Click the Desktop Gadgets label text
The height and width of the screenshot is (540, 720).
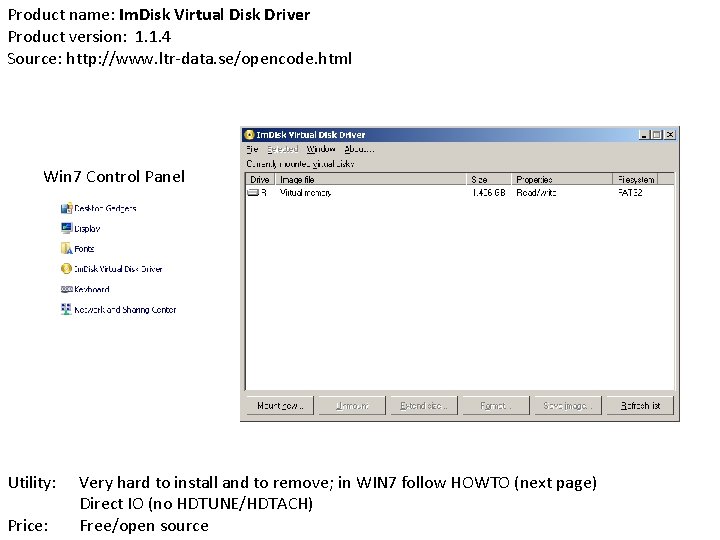click(105, 208)
